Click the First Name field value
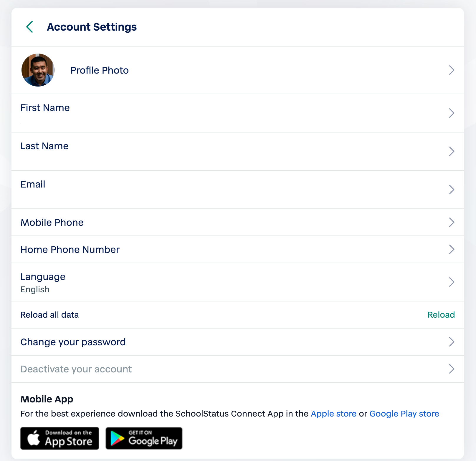This screenshot has height=461, width=476. pos(21,120)
